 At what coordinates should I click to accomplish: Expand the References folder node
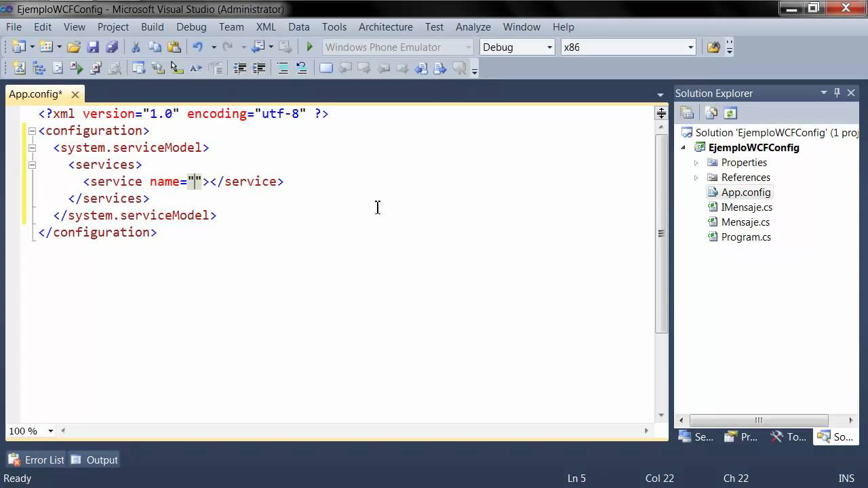pyautogui.click(x=696, y=178)
